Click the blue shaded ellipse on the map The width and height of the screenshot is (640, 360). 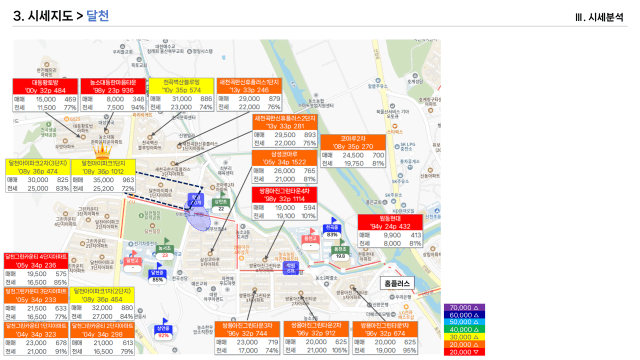point(198,219)
